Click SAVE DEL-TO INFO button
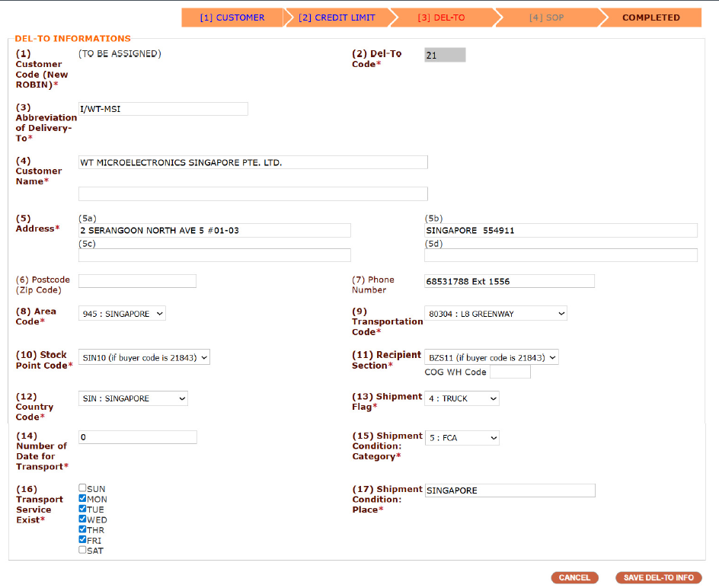Screen dimensions: 719x588 [x=658, y=577]
